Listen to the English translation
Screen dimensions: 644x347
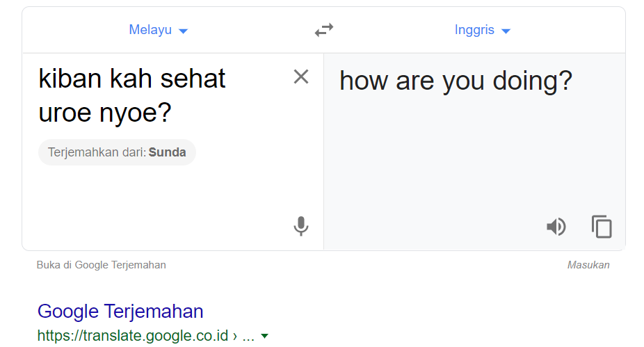pyautogui.click(x=556, y=227)
